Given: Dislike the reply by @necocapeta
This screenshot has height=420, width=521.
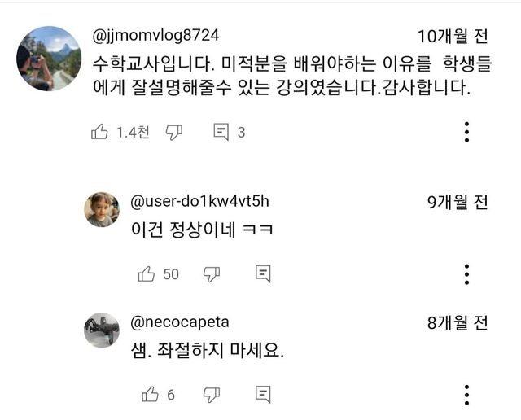Looking at the screenshot, I should tap(212, 394).
